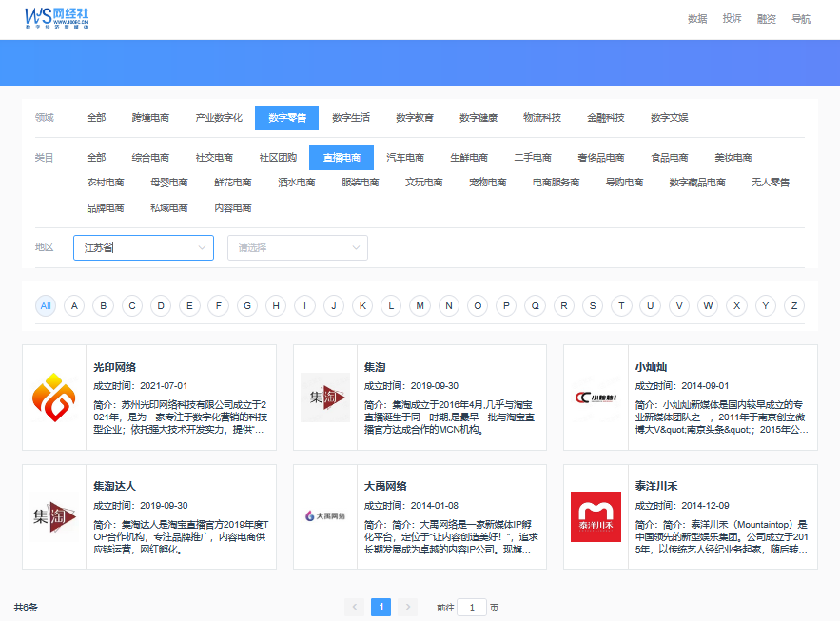Click the page number jump field
Image resolution: width=840 pixels, height=621 pixels.
coord(472,607)
